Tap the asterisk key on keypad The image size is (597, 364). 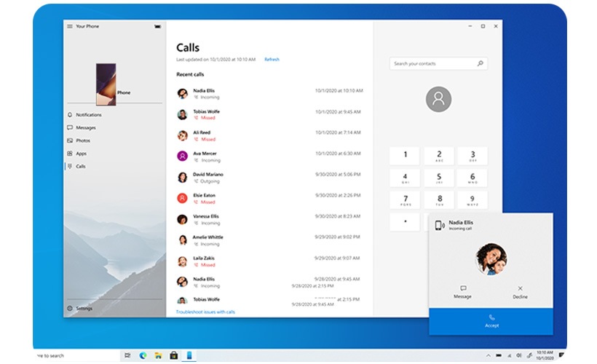tap(405, 221)
